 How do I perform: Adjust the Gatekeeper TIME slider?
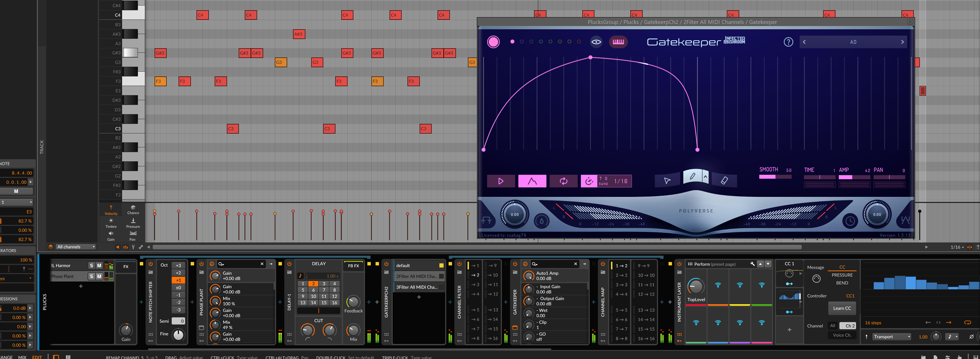tap(819, 177)
